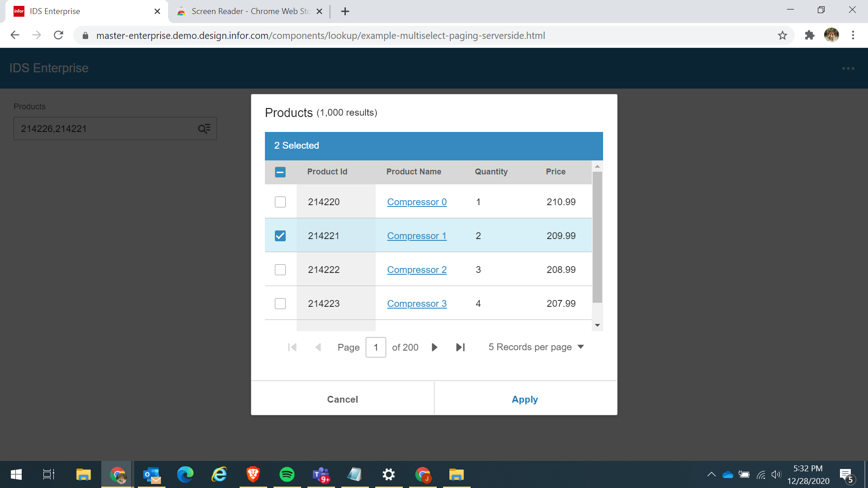Viewport: 868px width, 488px height.
Task: Toggle the select-all header checkbox
Action: coord(280,172)
